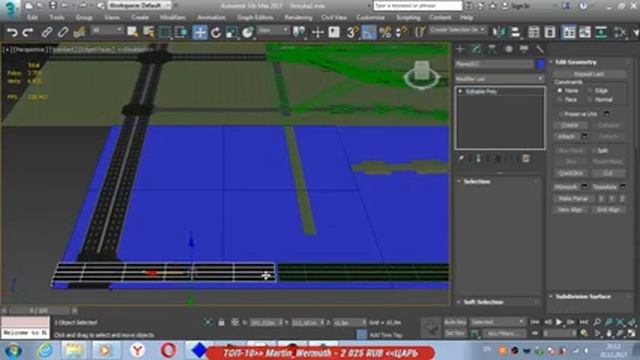Open the Motion command panel tab

click(508, 49)
